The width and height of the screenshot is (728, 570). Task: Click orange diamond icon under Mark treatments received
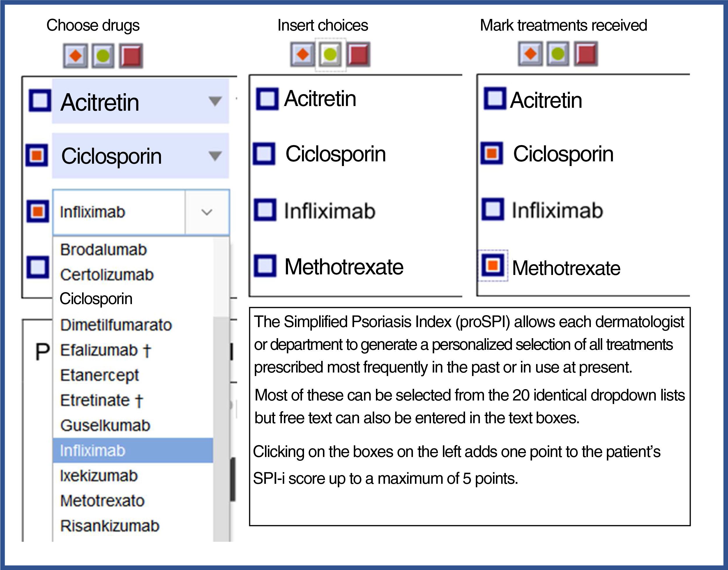pos(530,53)
